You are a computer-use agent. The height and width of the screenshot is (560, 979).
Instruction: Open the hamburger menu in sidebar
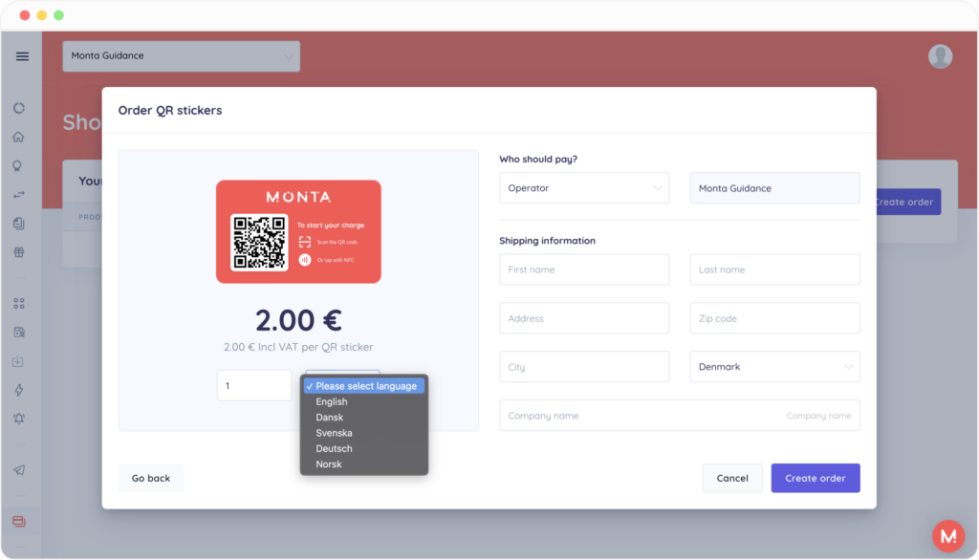tap(22, 56)
